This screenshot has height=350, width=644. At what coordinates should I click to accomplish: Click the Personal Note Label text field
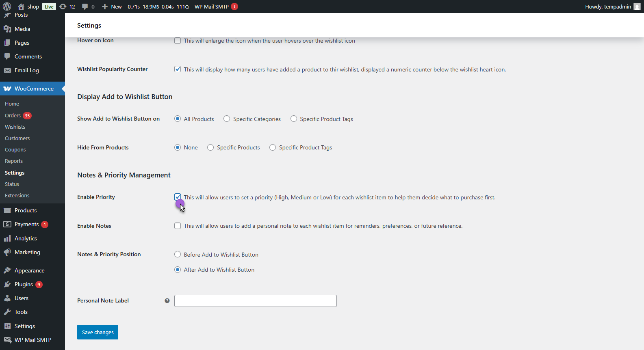[x=255, y=301]
